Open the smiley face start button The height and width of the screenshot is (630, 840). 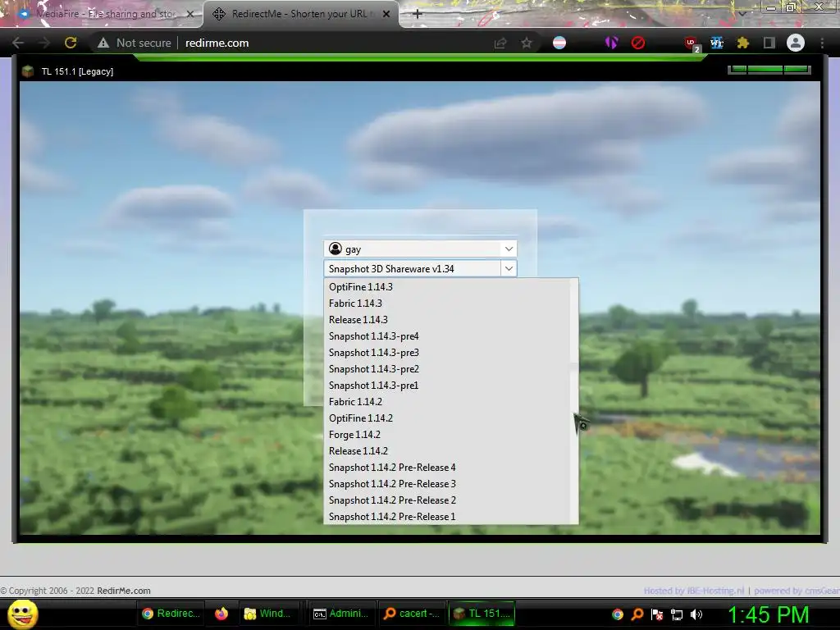coord(22,614)
